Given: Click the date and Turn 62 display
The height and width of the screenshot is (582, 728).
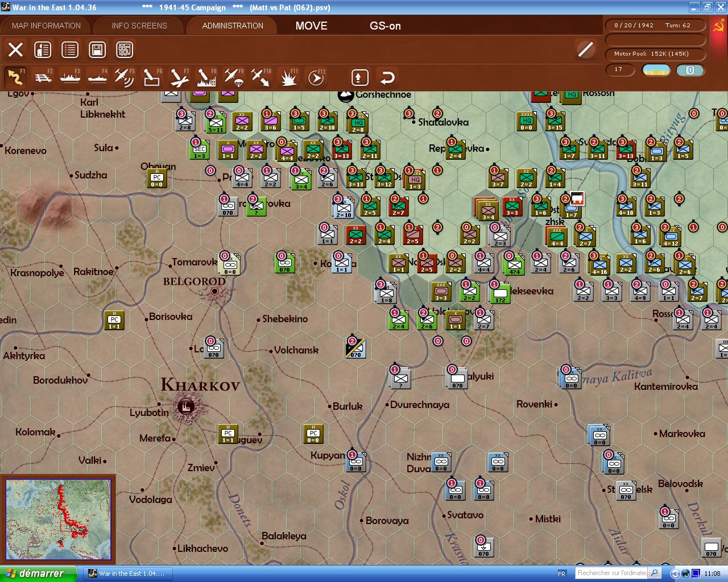Looking at the screenshot, I should point(655,26).
